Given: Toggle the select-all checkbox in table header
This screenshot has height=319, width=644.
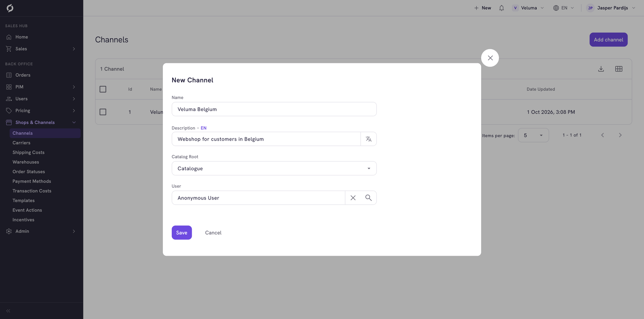Looking at the screenshot, I should tap(103, 89).
